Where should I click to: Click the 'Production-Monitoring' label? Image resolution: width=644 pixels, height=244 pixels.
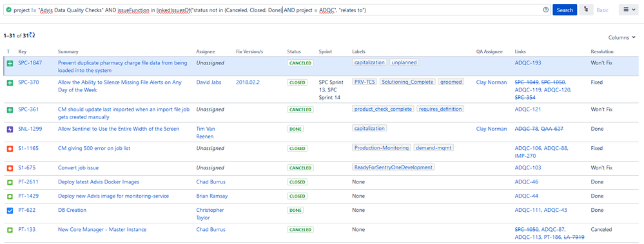tap(382, 147)
